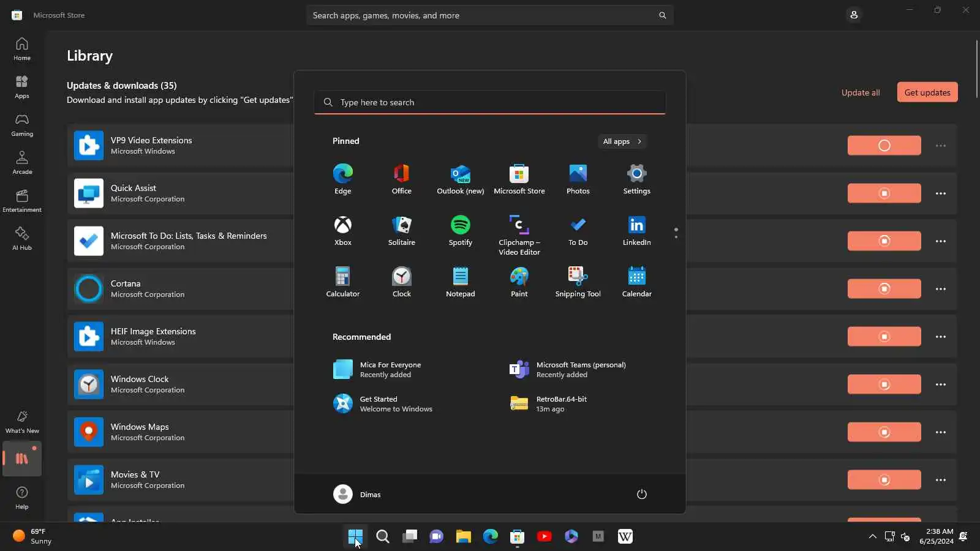980x551 pixels.
Task: Open the clock and date in system tray
Action: click(936, 536)
